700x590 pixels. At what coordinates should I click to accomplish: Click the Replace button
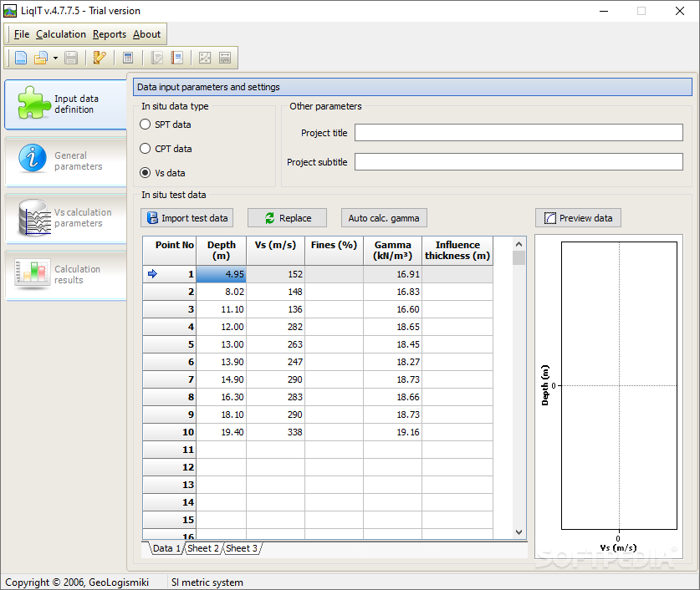[287, 218]
